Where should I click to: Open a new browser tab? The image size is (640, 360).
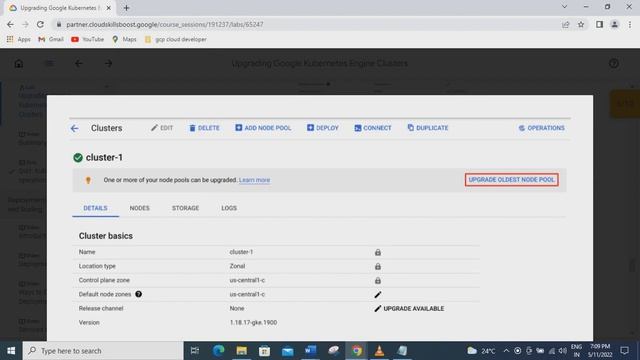click(127, 8)
